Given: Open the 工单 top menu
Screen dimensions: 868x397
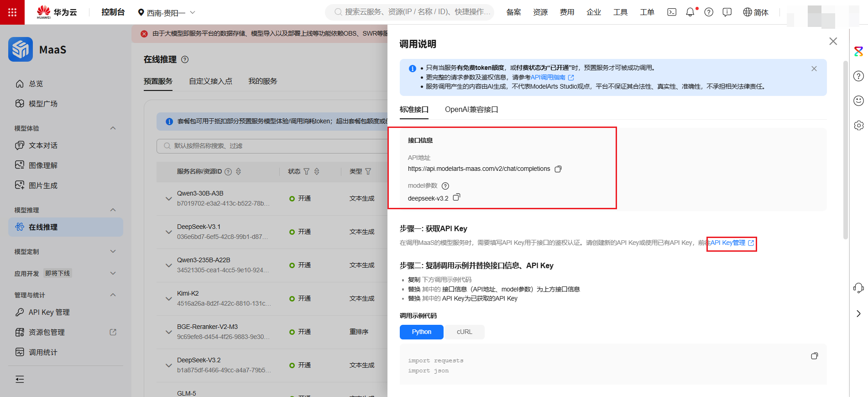Looking at the screenshot, I should [x=647, y=12].
